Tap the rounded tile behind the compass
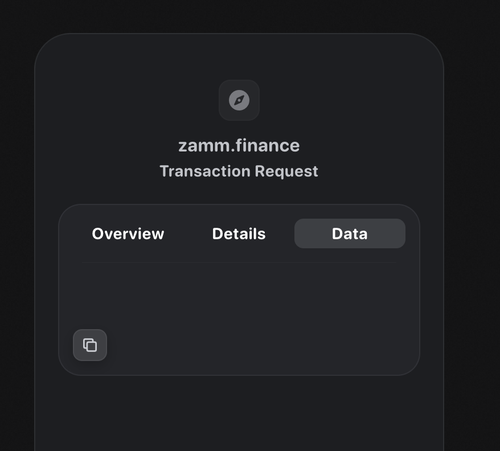The image size is (500, 451). (x=239, y=100)
